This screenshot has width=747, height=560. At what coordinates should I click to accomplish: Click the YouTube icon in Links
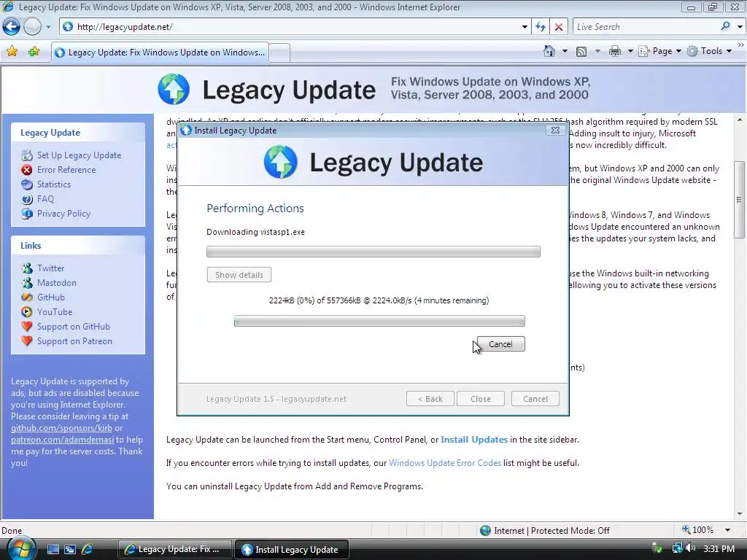(x=27, y=312)
